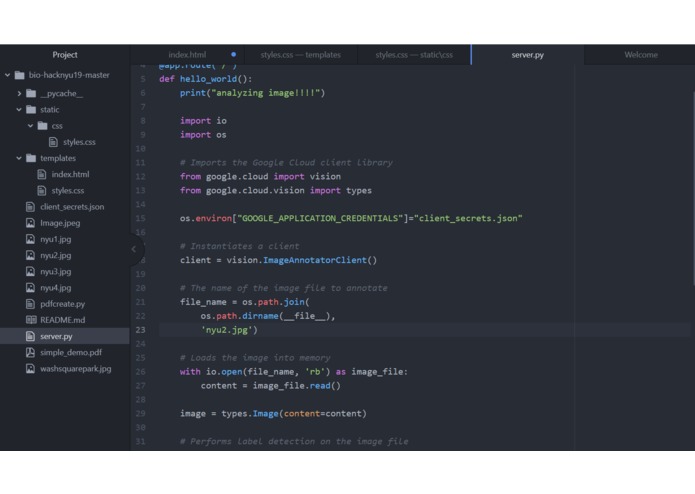Select the __pycache__ folder label

[x=61, y=93]
